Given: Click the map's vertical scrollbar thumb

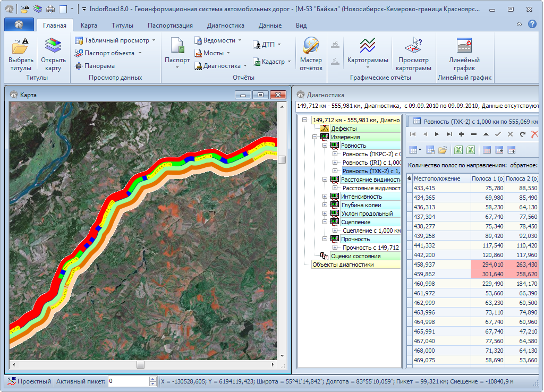Looking at the screenshot, I should pos(282,159).
